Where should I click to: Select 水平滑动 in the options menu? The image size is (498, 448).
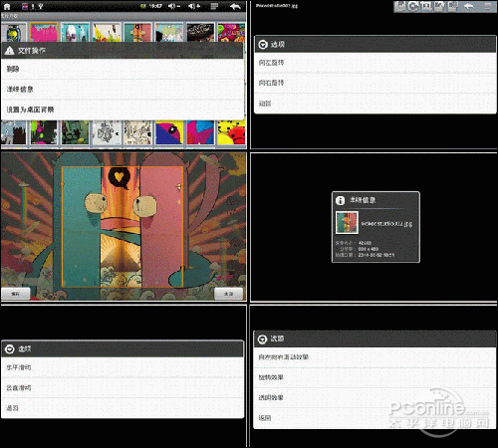[x=123, y=367]
